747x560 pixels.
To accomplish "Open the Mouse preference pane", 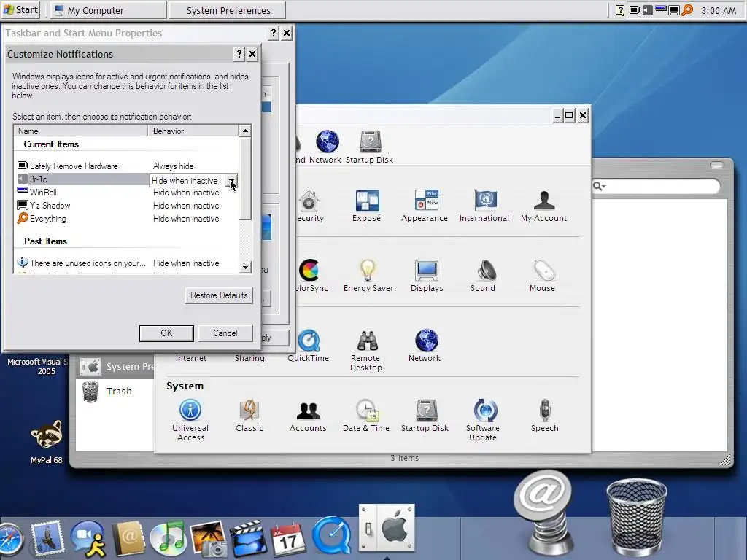I will pos(542,276).
